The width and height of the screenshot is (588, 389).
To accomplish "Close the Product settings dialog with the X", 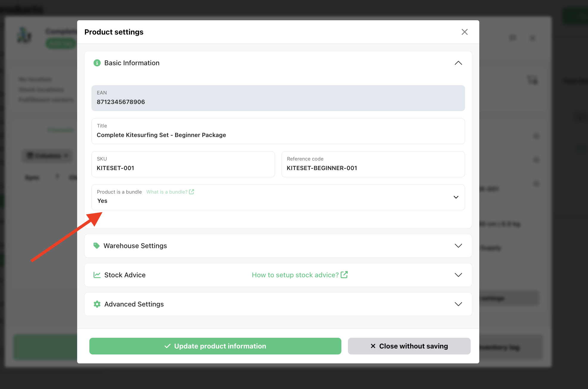I will (x=464, y=32).
